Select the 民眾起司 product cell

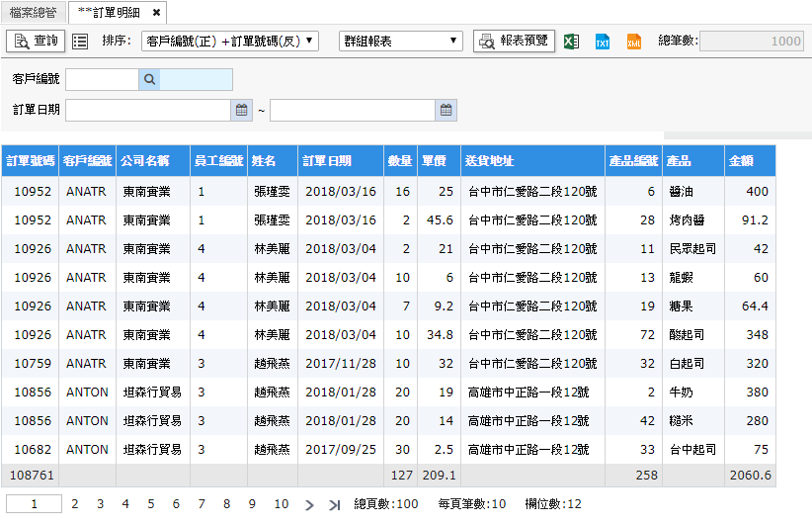[693, 249]
